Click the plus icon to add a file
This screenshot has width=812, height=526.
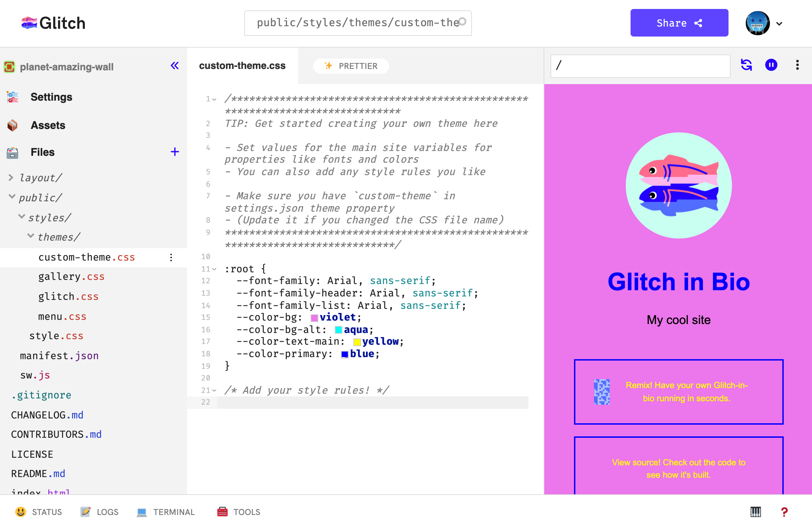point(175,152)
